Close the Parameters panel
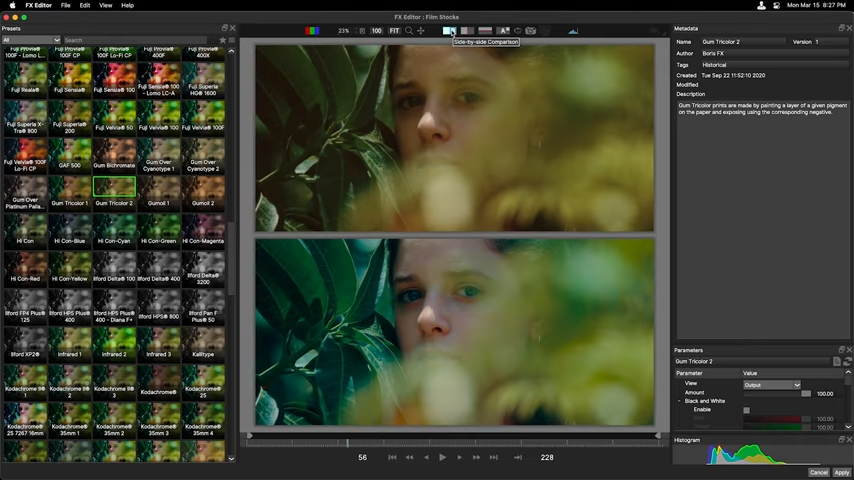The image size is (854, 480). pyautogui.click(x=849, y=350)
